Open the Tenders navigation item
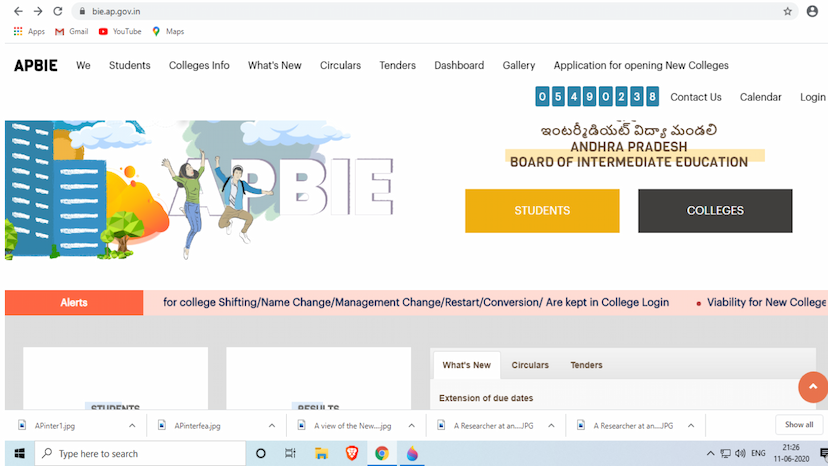 (397, 66)
